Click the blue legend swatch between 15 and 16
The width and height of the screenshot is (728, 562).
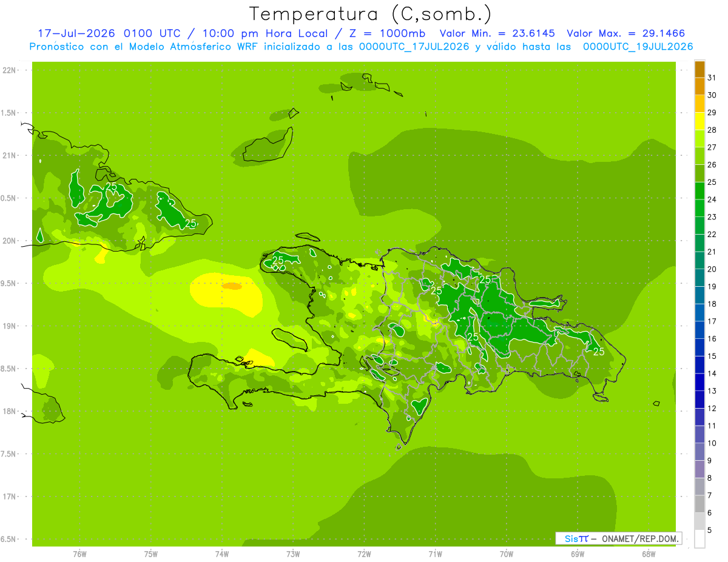pos(699,347)
